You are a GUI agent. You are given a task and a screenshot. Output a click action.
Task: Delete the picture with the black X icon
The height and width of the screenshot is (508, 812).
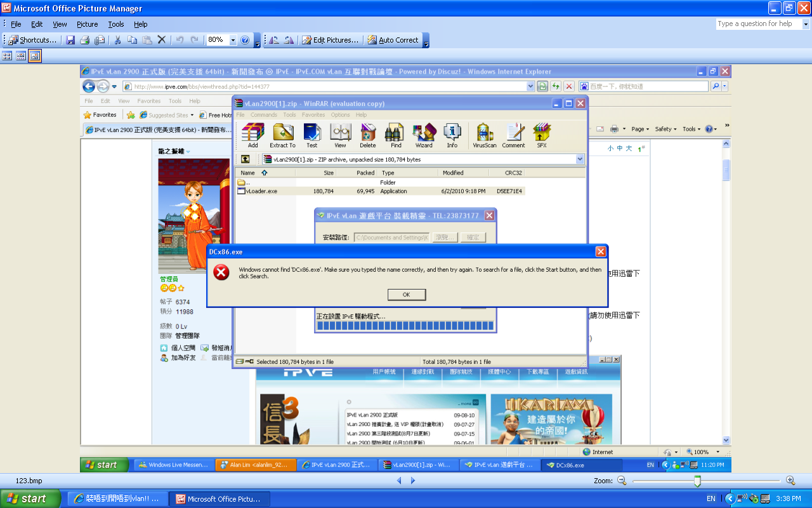(162, 40)
